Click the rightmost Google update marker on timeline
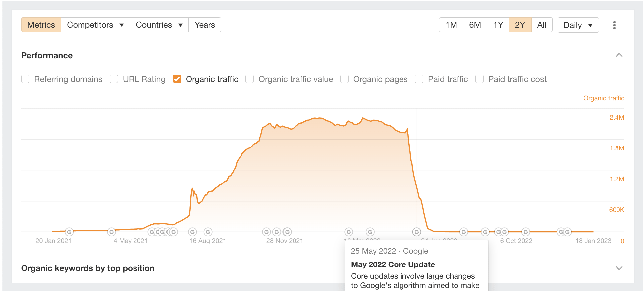The height and width of the screenshot is (293, 644). [568, 232]
